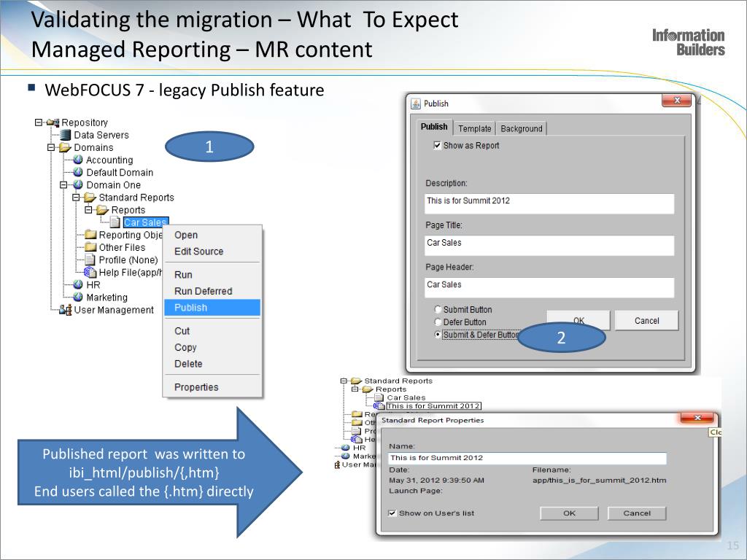Image resolution: width=747 pixels, height=560 pixels.
Task: Click the Page Header text field
Action: point(549,287)
